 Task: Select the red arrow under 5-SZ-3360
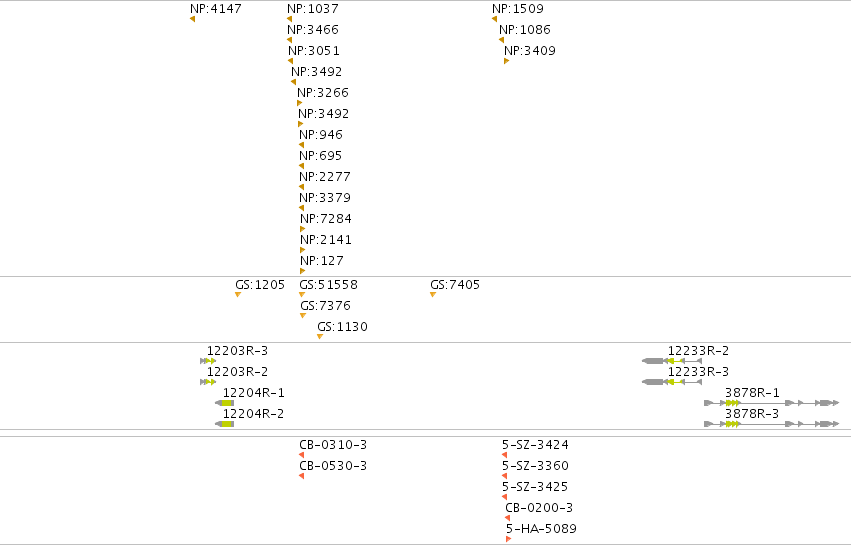(504, 476)
